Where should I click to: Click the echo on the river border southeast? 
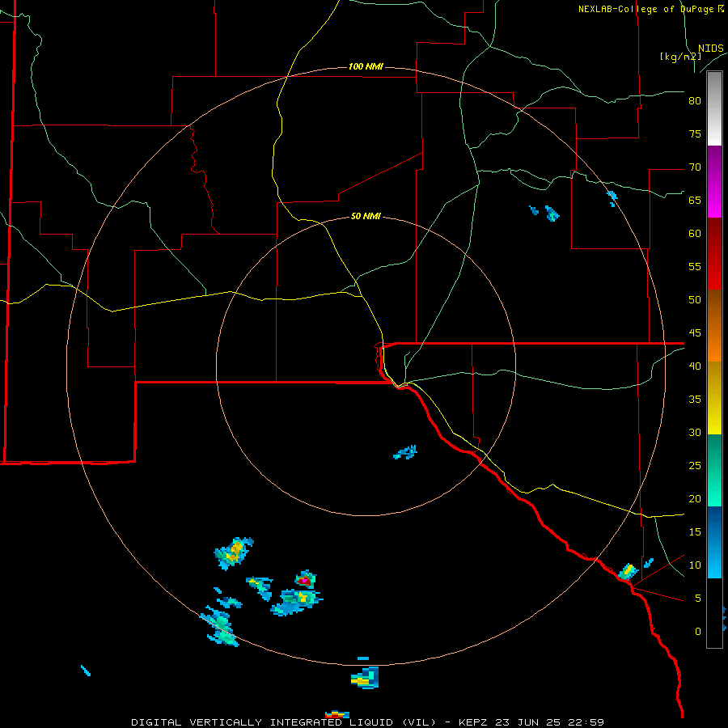point(628,572)
